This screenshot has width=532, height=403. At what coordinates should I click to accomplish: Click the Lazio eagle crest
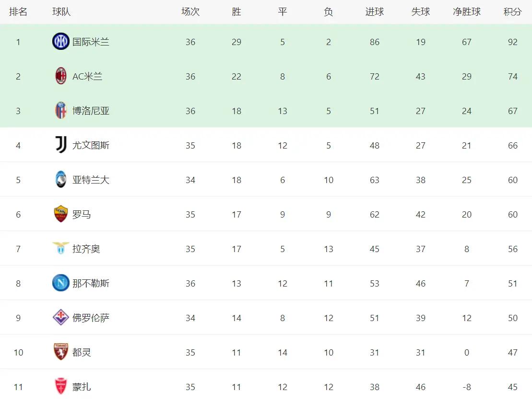[61, 248]
